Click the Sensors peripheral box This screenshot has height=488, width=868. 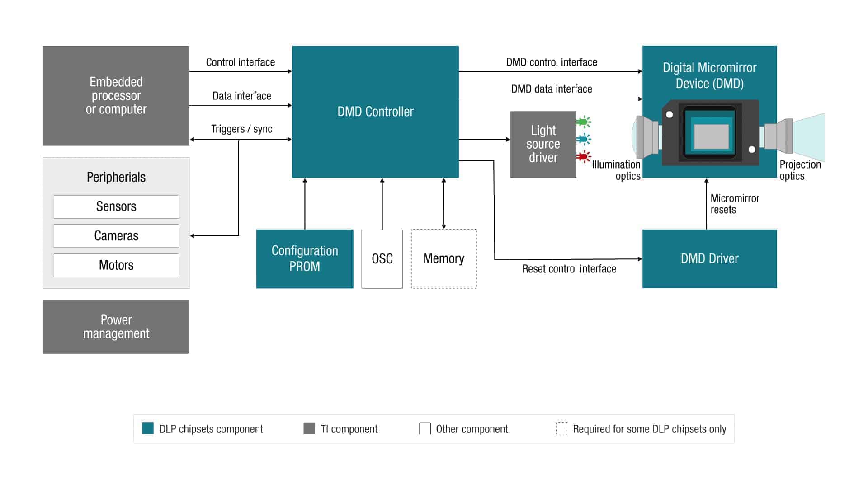point(116,206)
